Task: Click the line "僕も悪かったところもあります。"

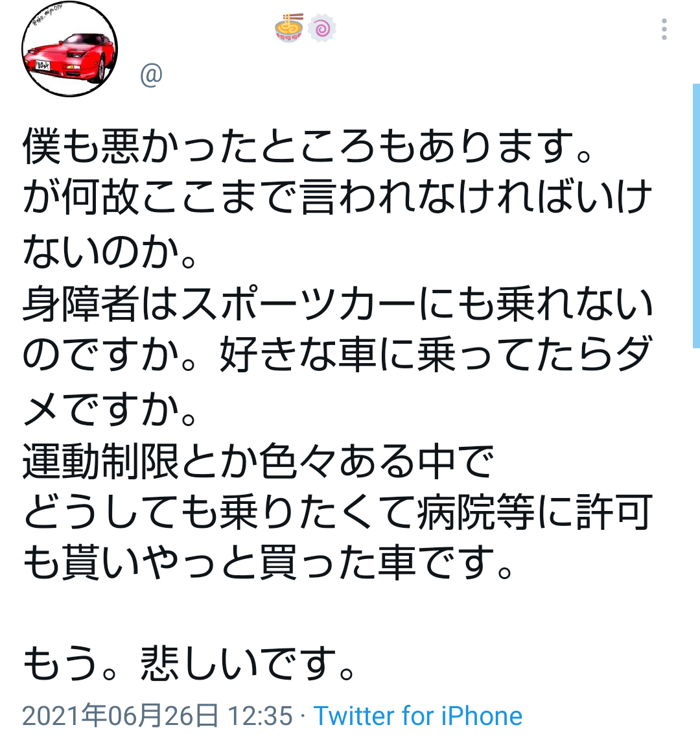Action: pos(307,145)
